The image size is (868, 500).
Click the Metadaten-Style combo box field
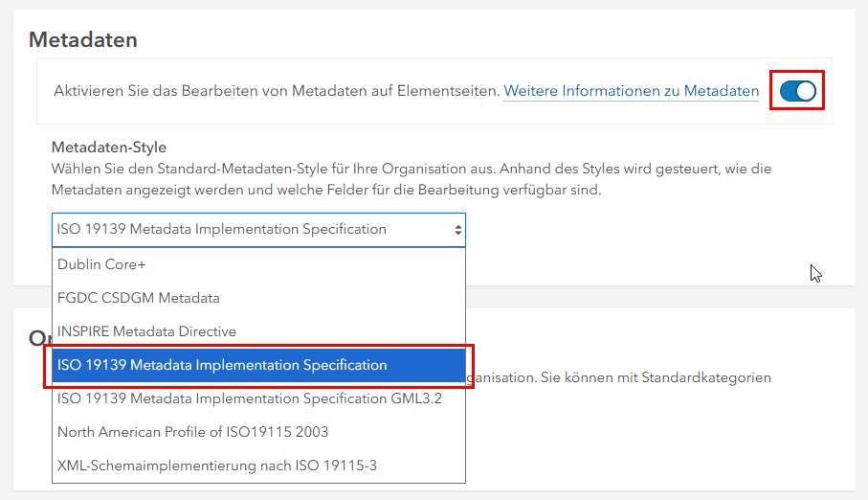(x=249, y=230)
